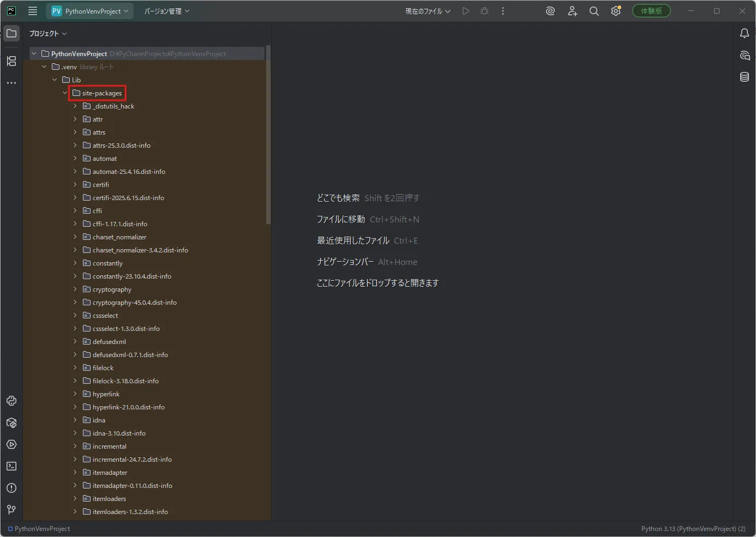Select the Lib folder
756x537 pixels.
pos(71,80)
